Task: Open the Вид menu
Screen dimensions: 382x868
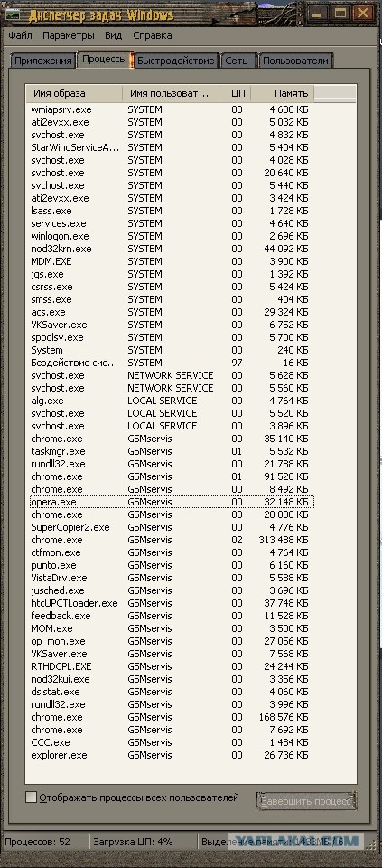Action: pyautogui.click(x=113, y=35)
